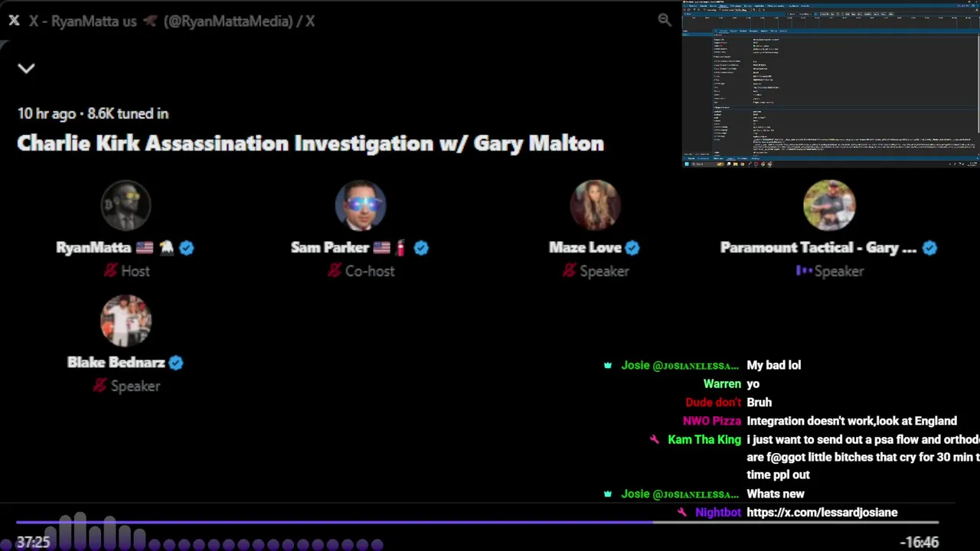980x551 pixels.
Task: Click the remaining time -16:46
Action: click(919, 542)
